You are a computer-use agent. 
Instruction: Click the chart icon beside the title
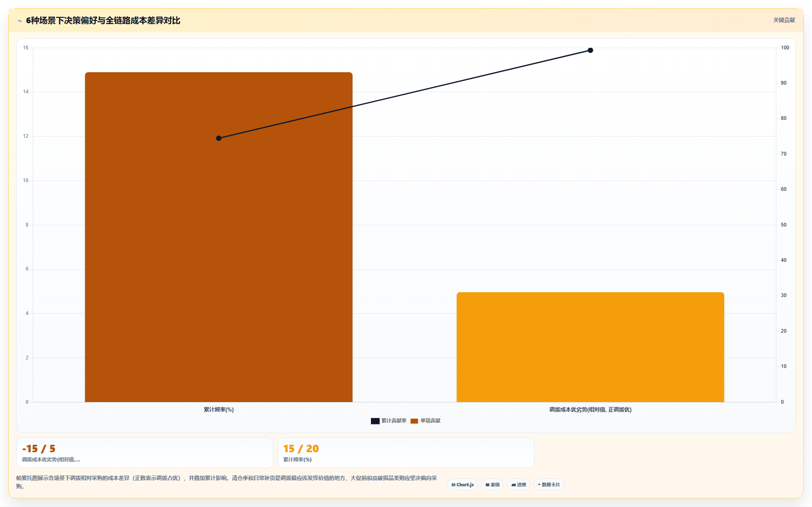[x=20, y=21]
